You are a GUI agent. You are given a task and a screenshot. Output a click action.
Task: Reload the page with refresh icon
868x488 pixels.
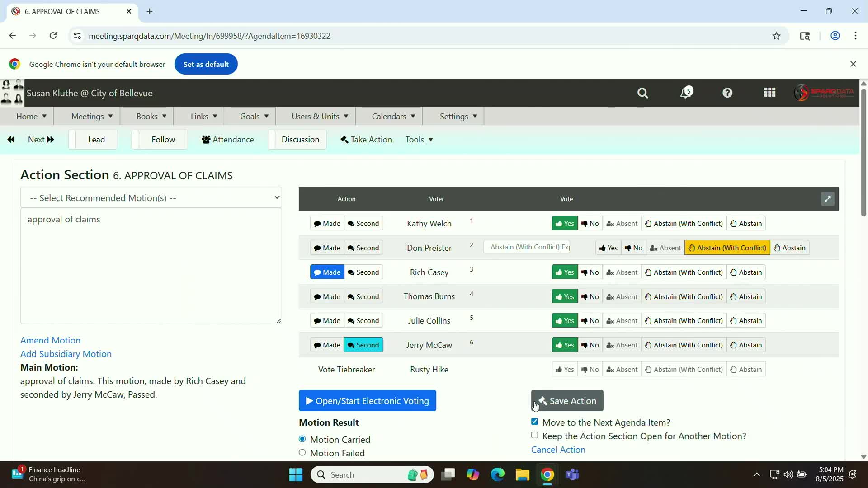[53, 36]
